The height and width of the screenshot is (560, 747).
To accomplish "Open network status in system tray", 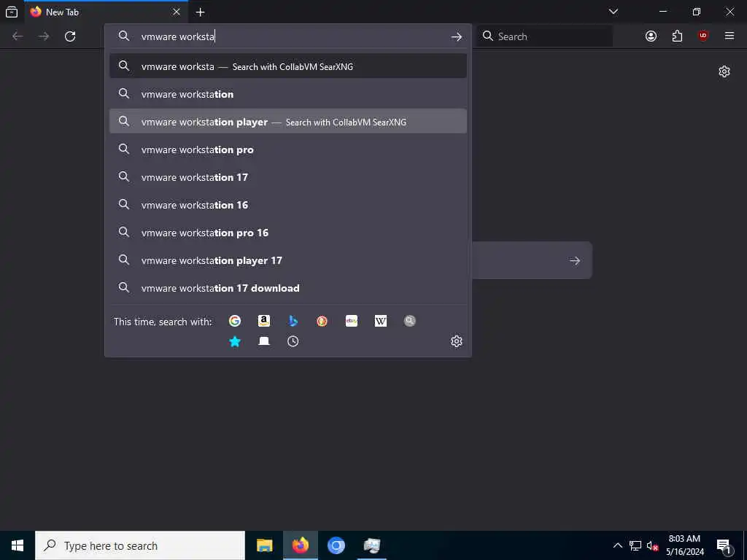I will point(635,545).
